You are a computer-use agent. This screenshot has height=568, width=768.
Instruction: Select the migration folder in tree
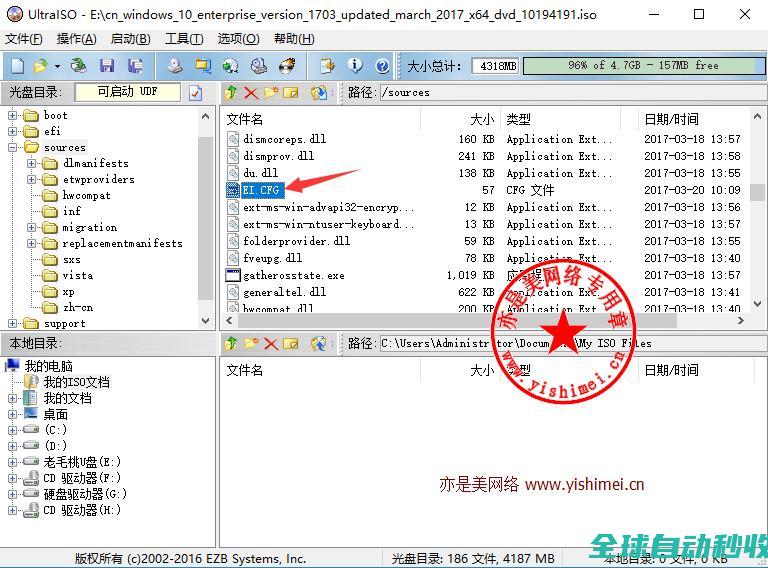(x=89, y=227)
